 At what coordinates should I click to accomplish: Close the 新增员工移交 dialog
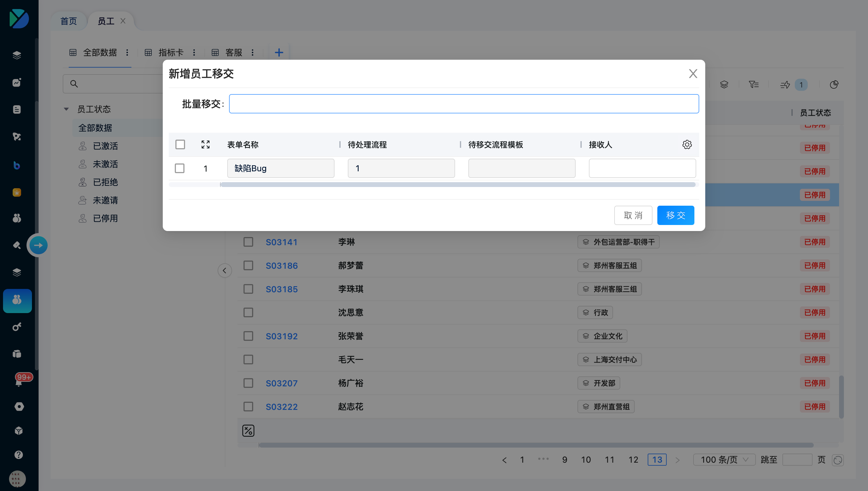(x=693, y=74)
